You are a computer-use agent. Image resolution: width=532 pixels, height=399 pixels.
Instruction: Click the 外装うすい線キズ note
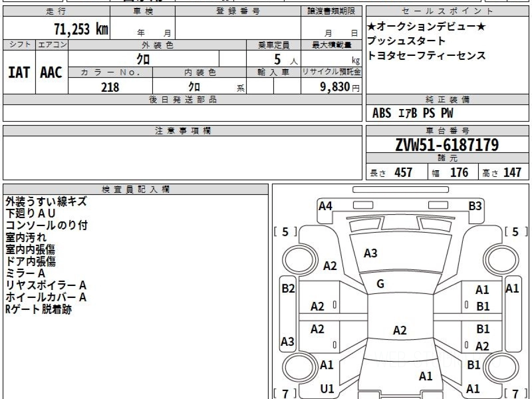pos(46,201)
